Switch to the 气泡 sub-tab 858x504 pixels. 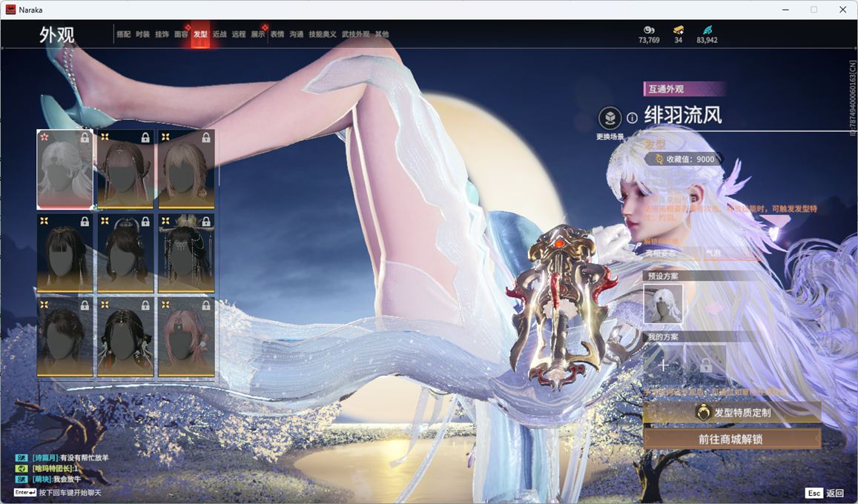(x=713, y=253)
